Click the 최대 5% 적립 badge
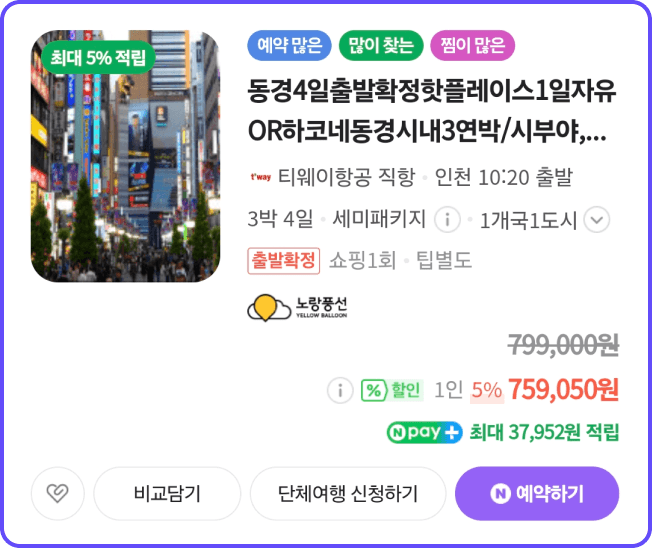 [98, 57]
